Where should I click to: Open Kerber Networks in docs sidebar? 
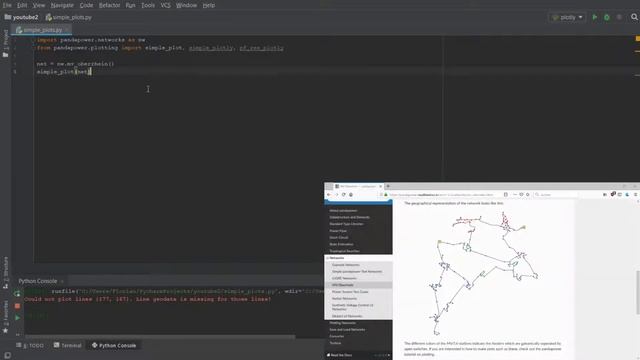pyautogui.click(x=344, y=298)
